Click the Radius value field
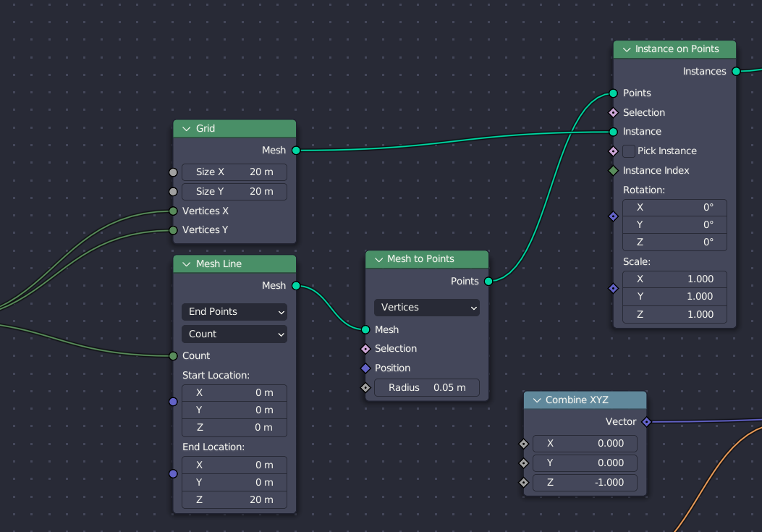Image resolution: width=762 pixels, height=532 pixels. point(426,388)
